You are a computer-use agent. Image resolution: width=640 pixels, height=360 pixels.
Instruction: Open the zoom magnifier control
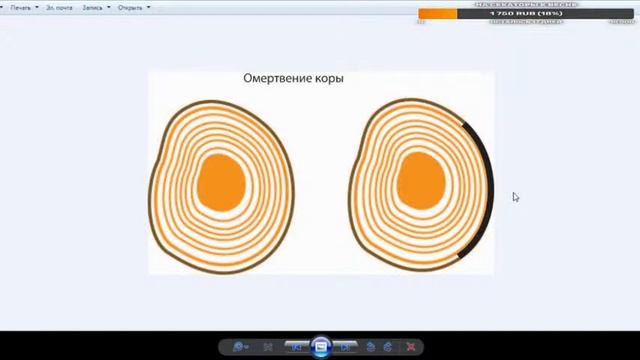240,347
